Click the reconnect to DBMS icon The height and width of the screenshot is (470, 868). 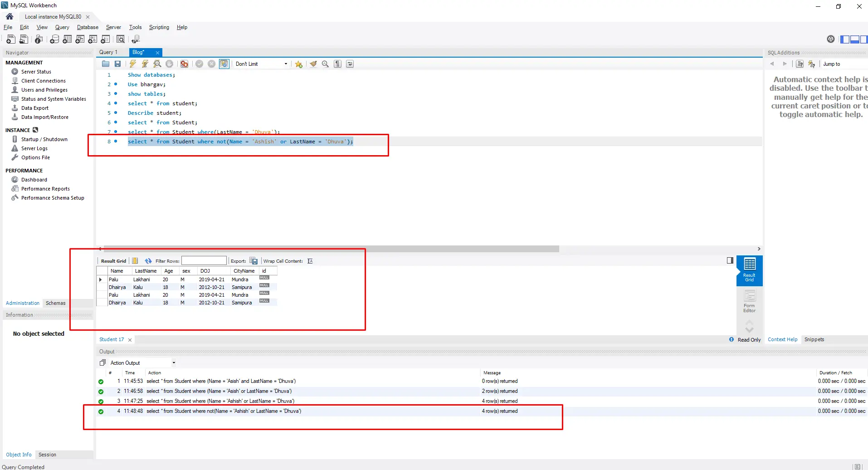136,39
